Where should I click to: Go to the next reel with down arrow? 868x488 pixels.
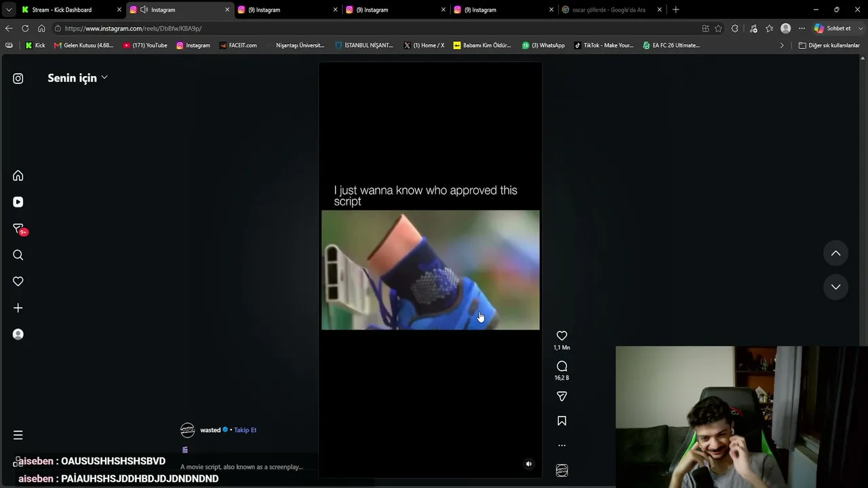point(836,287)
